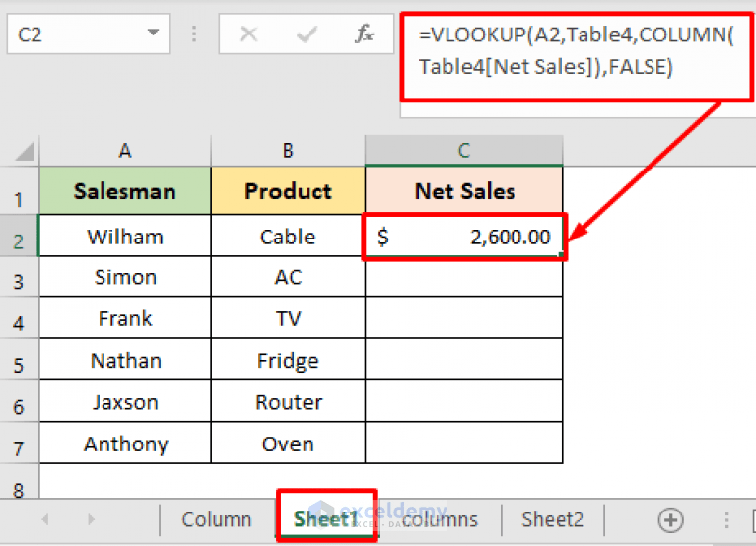Switch to the Column sheet tab
The height and width of the screenshot is (546, 756).
coord(217,520)
